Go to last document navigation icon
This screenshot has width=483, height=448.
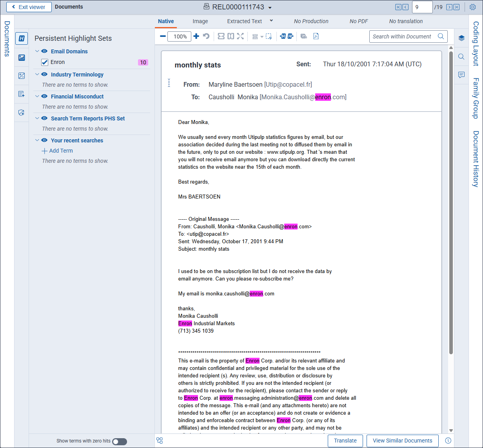(x=456, y=7)
